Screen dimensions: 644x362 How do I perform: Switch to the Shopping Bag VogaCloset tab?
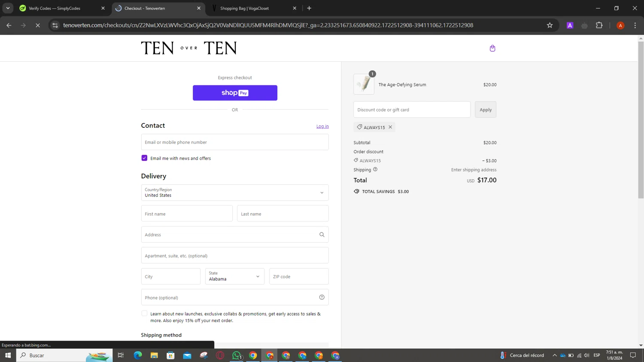[254, 8]
